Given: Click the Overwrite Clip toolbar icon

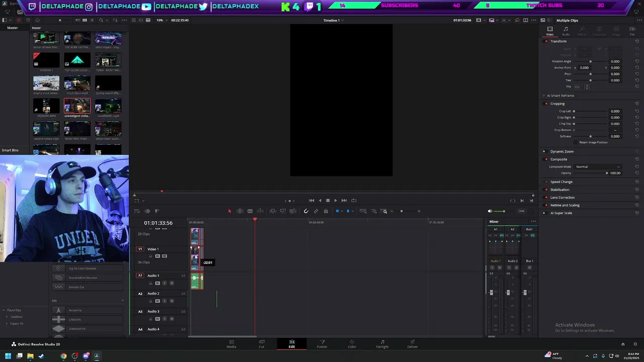Looking at the screenshot, I should point(283,211).
